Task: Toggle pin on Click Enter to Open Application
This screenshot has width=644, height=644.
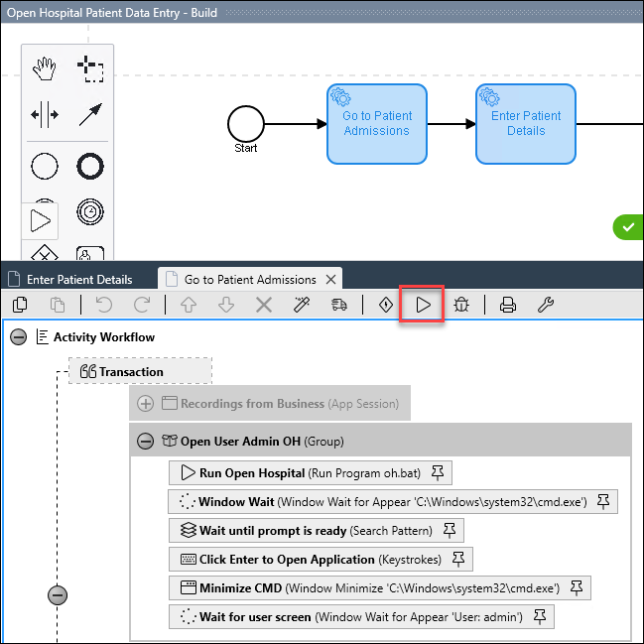Action: 458,559
